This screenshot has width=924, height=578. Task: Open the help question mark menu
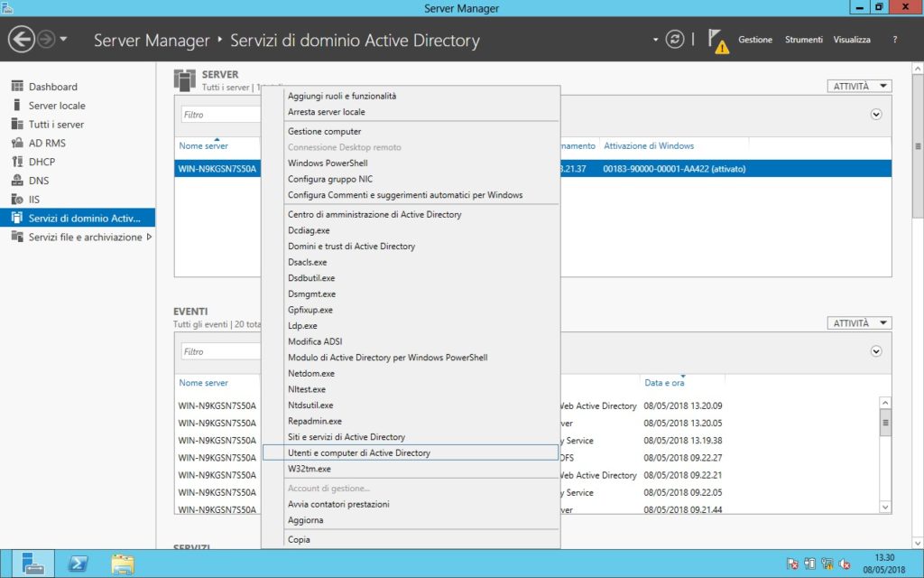click(894, 40)
